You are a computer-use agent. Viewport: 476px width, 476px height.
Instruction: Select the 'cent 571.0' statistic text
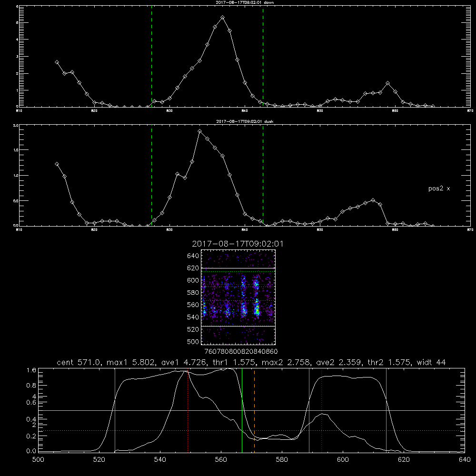[79, 362]
